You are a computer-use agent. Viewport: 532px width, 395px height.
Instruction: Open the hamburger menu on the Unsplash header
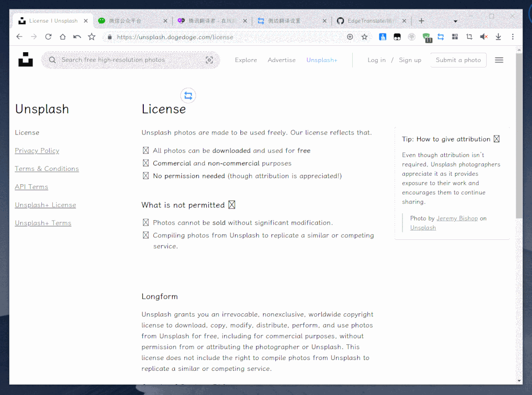[x=499, y=60]
